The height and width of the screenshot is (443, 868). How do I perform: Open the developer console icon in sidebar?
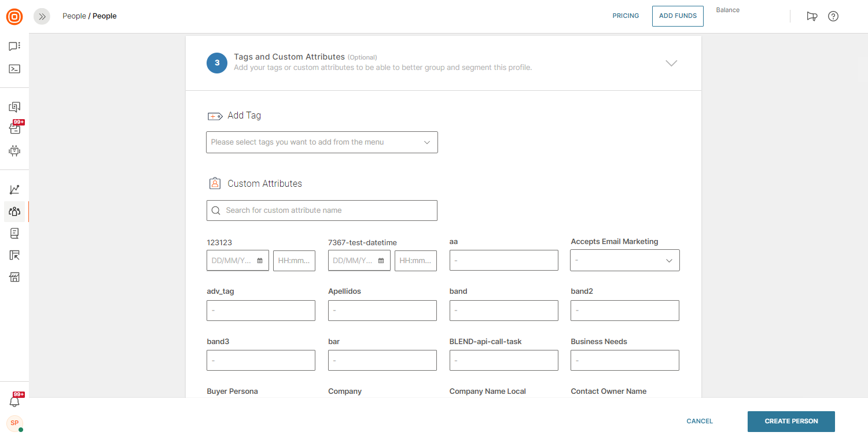[x=14, y=69]
